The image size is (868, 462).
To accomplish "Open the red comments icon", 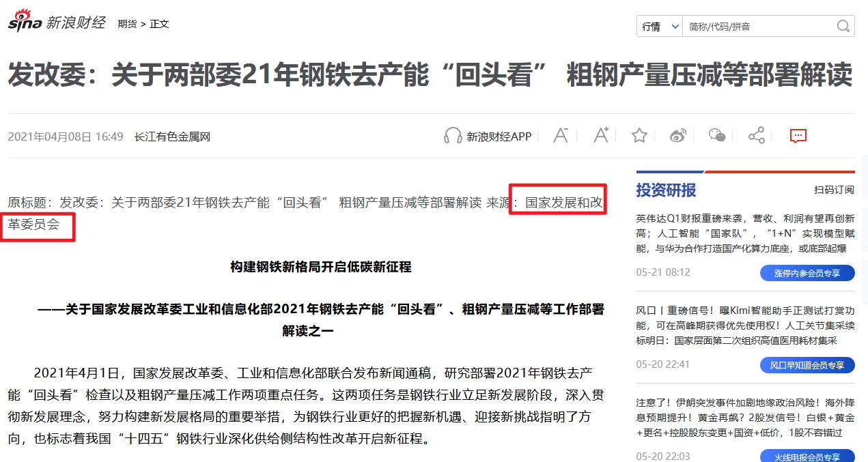I will tap(798, 136).
